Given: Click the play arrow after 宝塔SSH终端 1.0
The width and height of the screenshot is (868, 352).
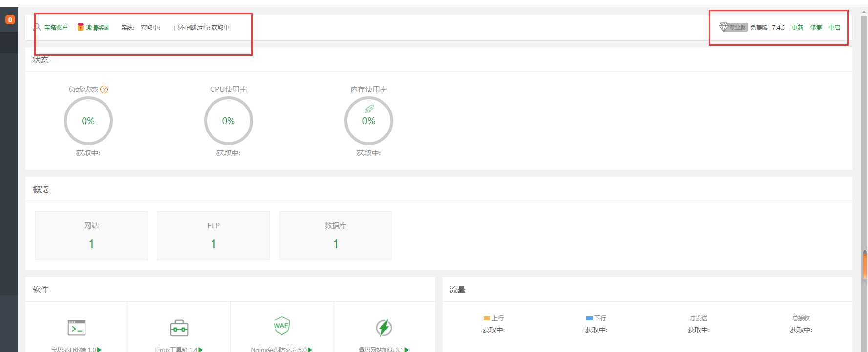Looking at the screenshot, I should [99, 350].
